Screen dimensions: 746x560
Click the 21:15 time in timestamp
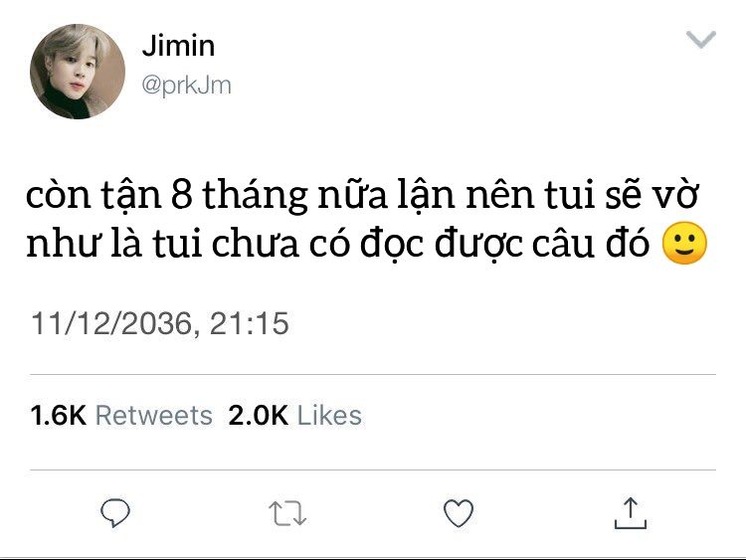250,323
